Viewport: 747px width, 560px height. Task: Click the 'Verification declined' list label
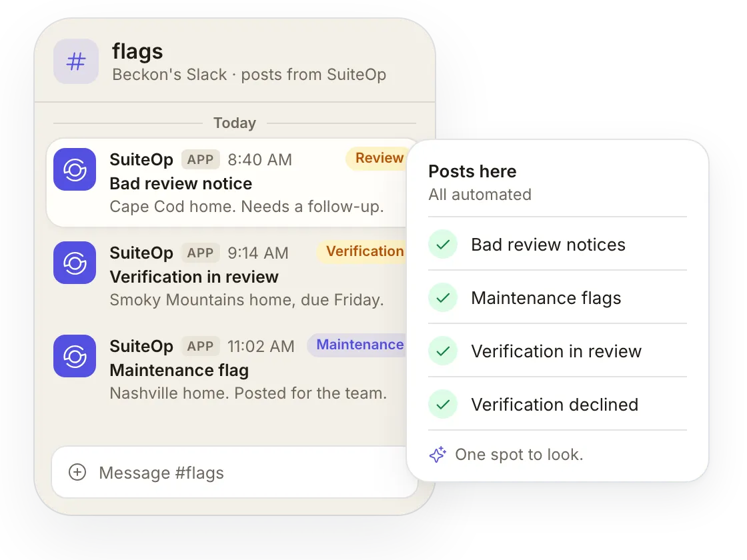[554, 405]
